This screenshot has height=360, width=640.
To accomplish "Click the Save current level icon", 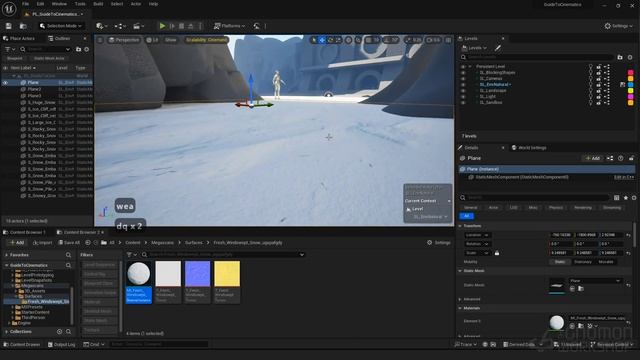I will pyautogui.click(x=9, y=26).
